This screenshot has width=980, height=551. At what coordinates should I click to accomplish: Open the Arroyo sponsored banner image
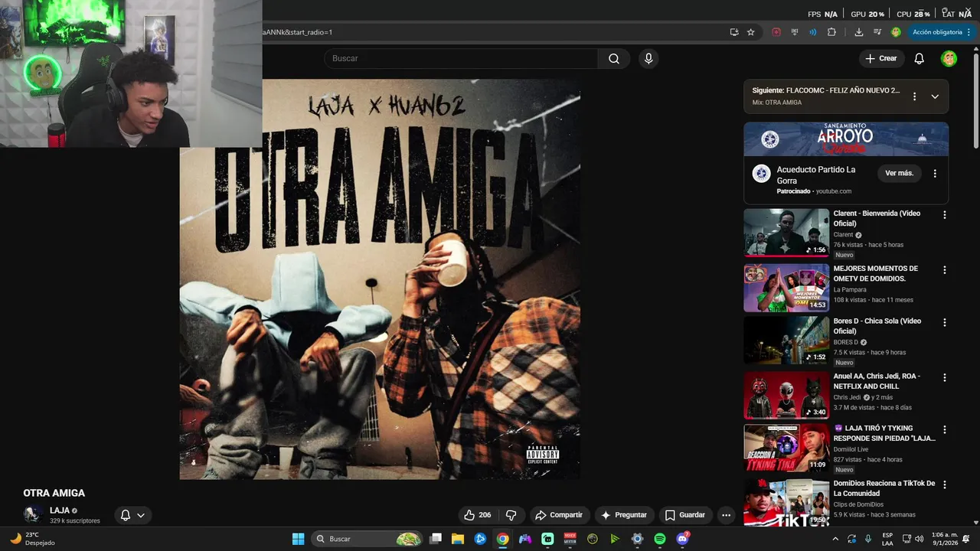point(846,139)
